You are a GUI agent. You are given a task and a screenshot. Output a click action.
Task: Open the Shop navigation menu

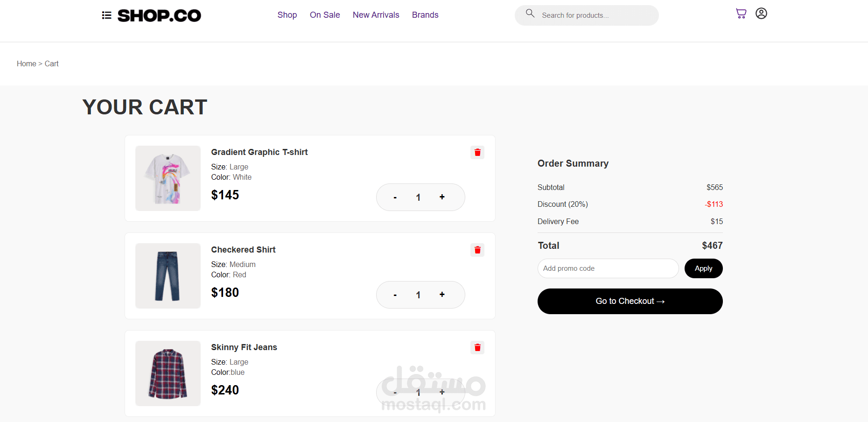tap(287, 14)
